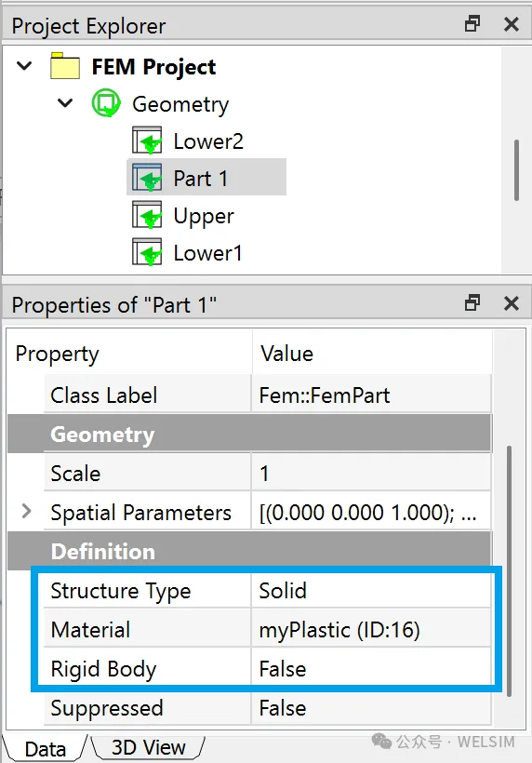This screenshot has height=763, width=532.
Task: Click the Part 1 geometry icon
Action: pyautogui.click(x=147, y=178)
